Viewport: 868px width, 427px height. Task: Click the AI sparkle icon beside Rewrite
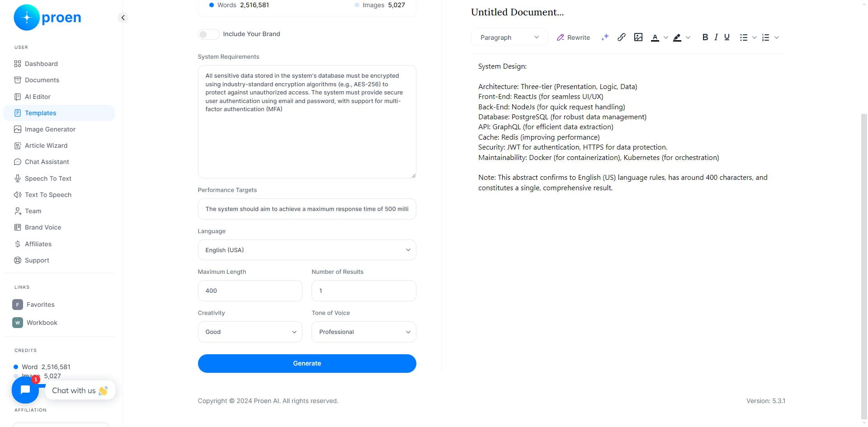pos(605,37)
